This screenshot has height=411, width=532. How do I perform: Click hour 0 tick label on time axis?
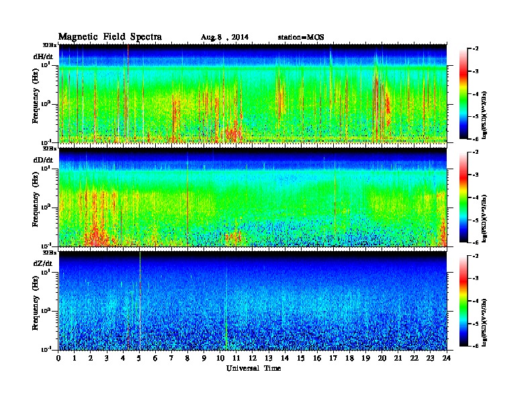click(x=58, y=359)
